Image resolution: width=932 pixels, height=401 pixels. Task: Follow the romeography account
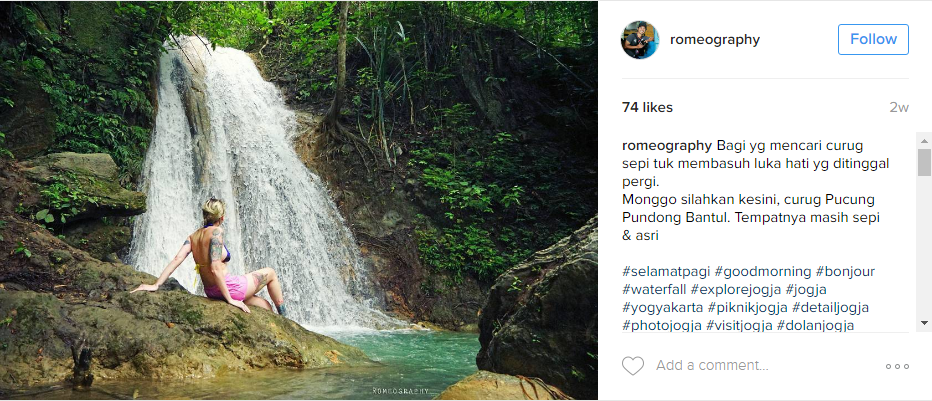[873, 40]
